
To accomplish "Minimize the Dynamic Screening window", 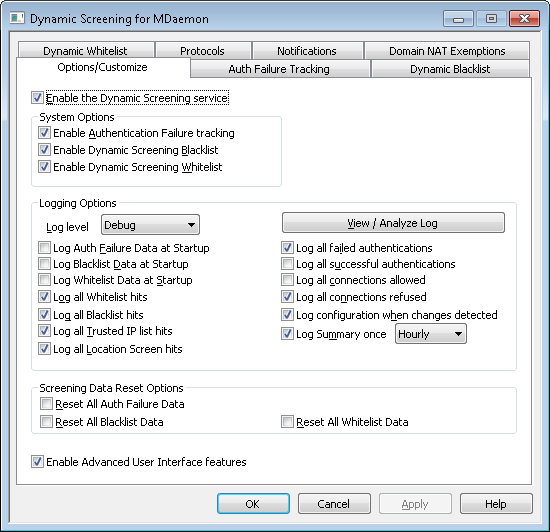I will pyautogui.click(x=458, y=19).
